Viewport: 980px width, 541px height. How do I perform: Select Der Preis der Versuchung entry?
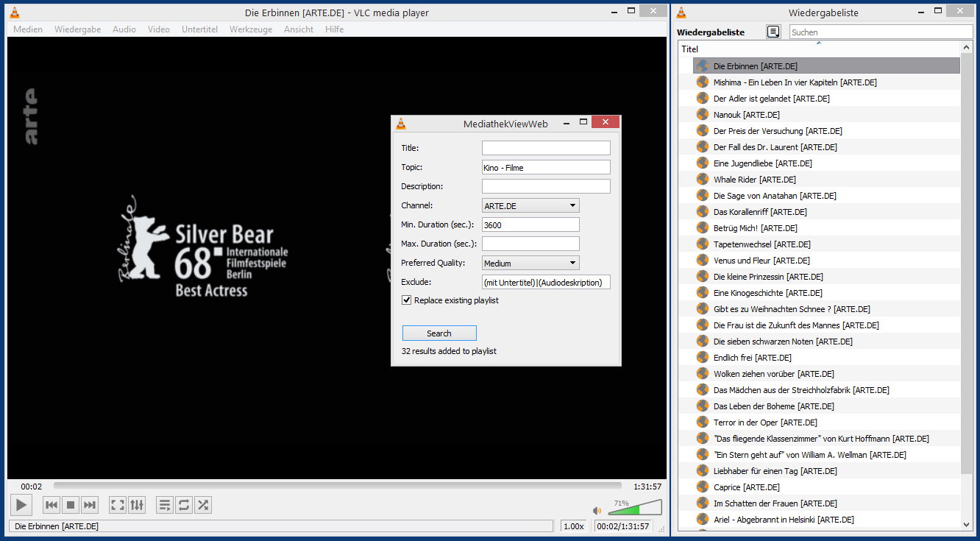(826, 131)
